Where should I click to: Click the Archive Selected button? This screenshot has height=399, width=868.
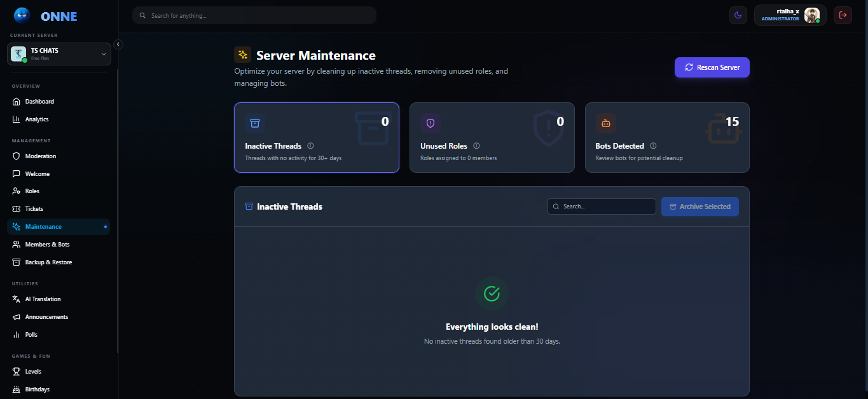pyautogui.click(x=699, y=206)
